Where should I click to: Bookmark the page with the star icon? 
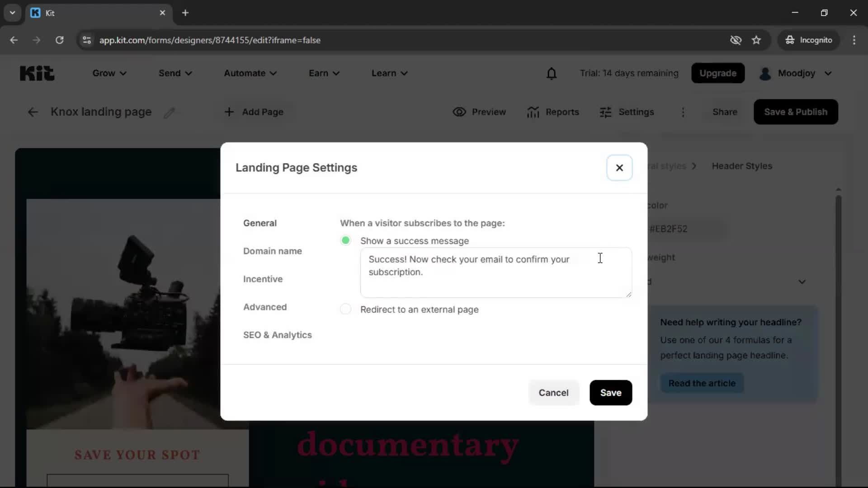(757, 40)
